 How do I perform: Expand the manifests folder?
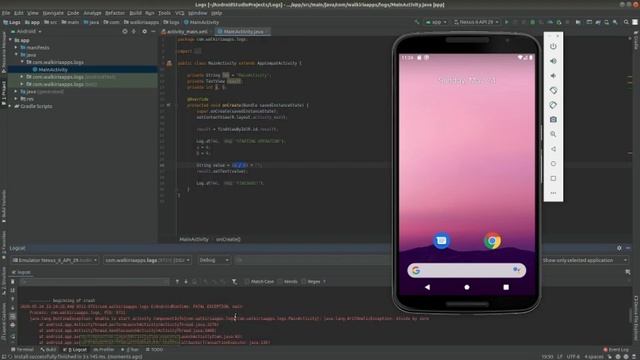(x=16, y=48)
